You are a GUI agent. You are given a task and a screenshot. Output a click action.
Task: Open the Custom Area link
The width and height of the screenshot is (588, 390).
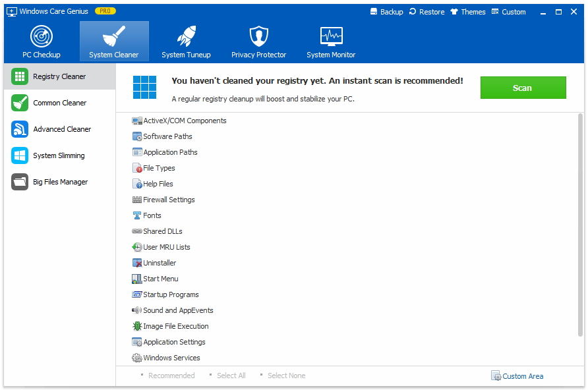[x=523, y=376]
